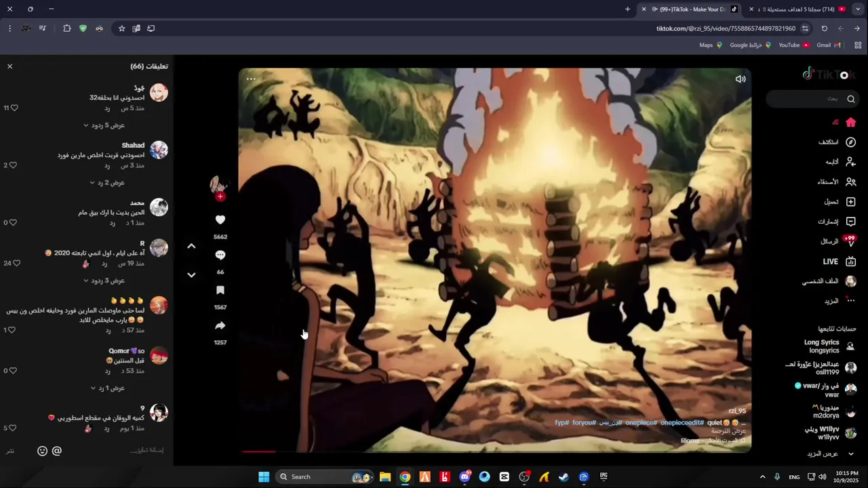Click the TikTok search box
Viewport: 868px width, 488px height.
coord(812,99)
